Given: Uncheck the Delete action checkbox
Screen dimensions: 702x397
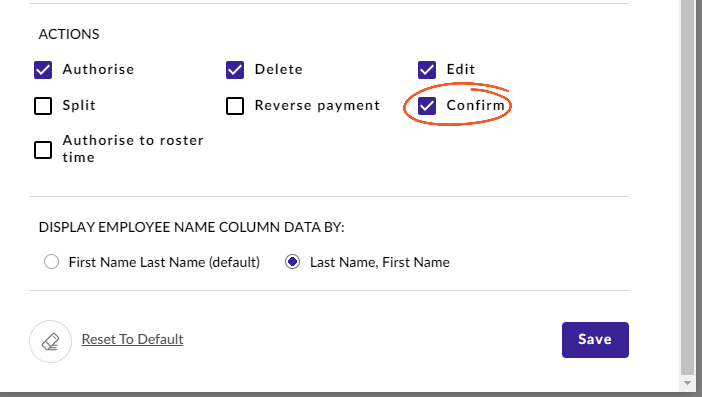Looking at the screenshot, I should point(235,70).
